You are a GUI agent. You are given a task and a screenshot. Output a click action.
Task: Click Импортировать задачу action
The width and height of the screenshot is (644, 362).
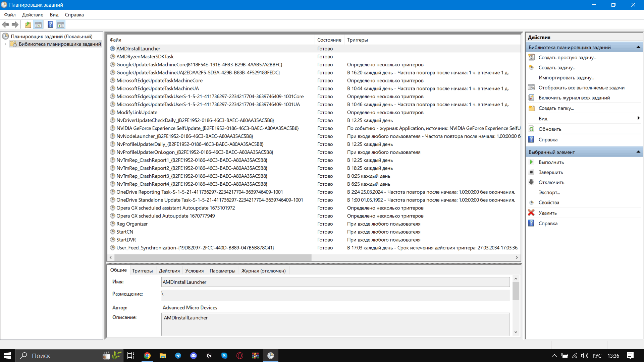coord(566,78)
